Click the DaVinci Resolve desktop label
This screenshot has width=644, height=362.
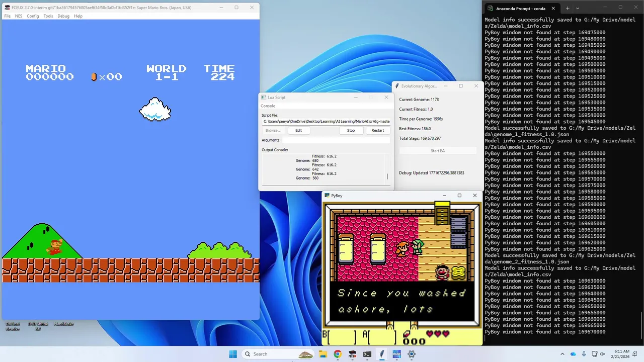(13, 326)
